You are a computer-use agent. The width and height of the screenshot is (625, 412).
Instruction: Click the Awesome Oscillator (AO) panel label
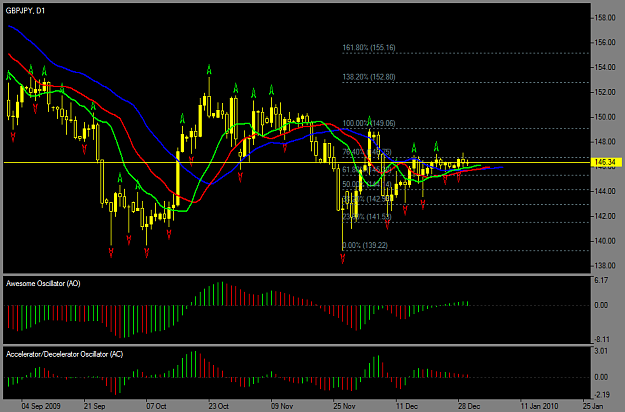point(43,283)
